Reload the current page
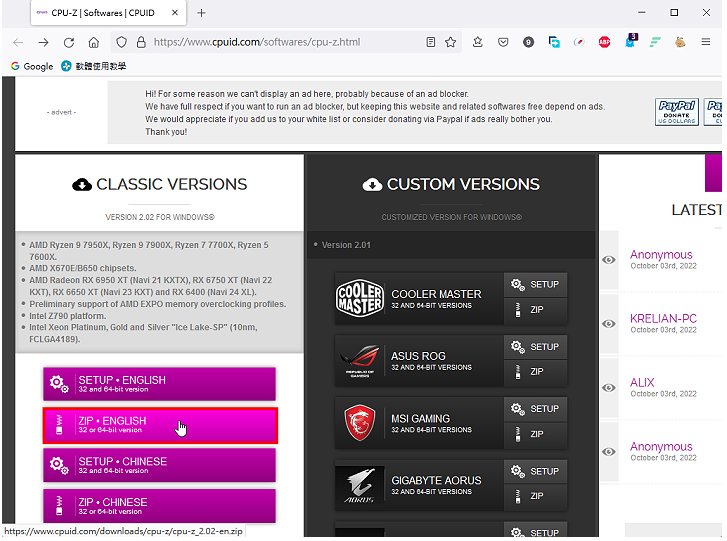This screenshot has width=727, height=541. (x=69, y=43)
